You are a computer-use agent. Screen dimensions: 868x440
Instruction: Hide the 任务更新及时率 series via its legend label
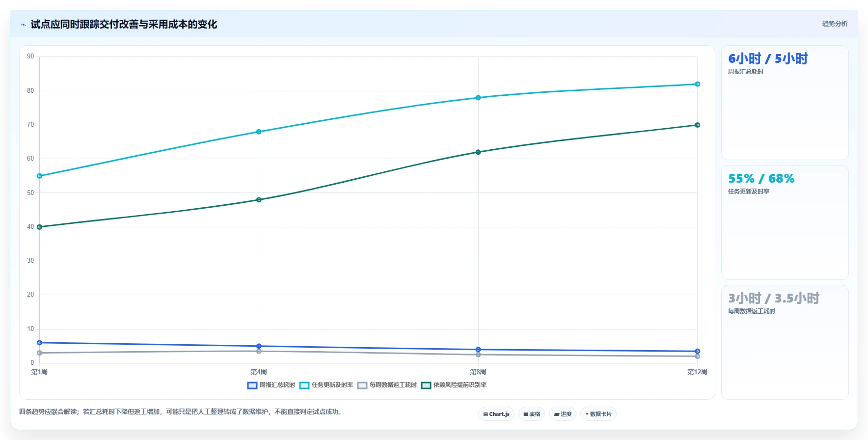pyautogui.click(x=332, y=385)
